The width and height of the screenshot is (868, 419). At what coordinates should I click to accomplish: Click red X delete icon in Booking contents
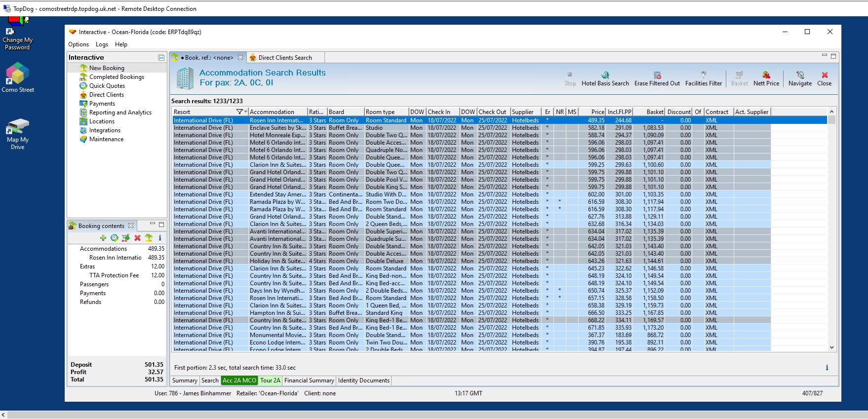137,238
